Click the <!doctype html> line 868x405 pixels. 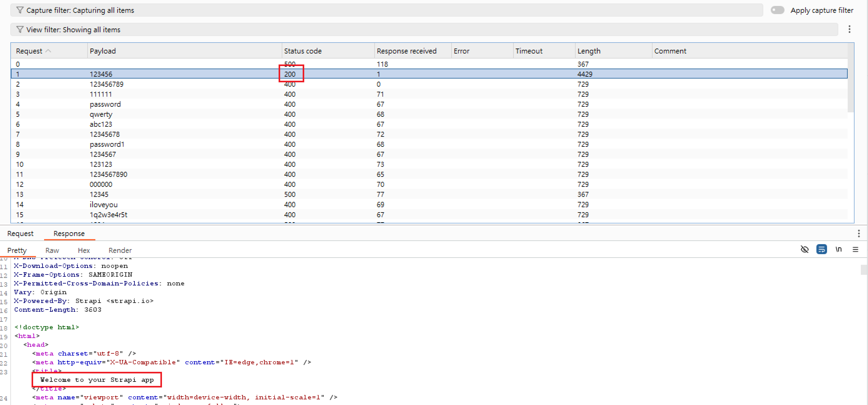coord(47,327)
